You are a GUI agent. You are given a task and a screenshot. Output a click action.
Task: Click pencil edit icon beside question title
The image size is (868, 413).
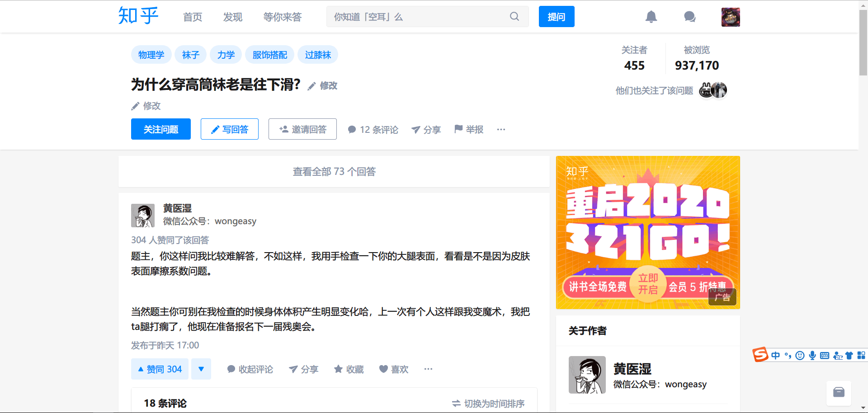point(312,86)
